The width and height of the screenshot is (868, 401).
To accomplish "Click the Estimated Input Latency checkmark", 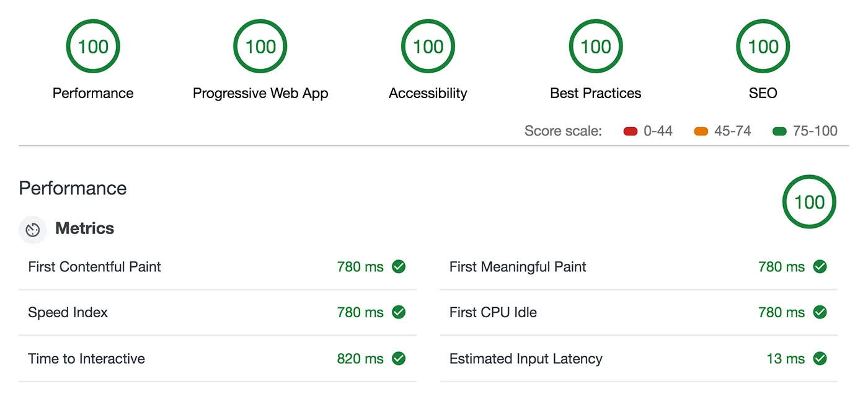I will (x=820, y=358).
